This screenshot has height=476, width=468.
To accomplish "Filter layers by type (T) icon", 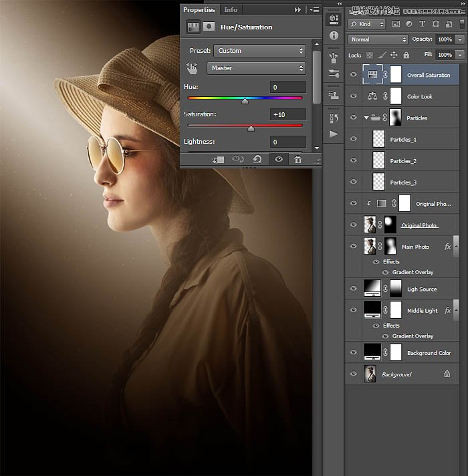I will pyautogui.click(x=423, y=24).
